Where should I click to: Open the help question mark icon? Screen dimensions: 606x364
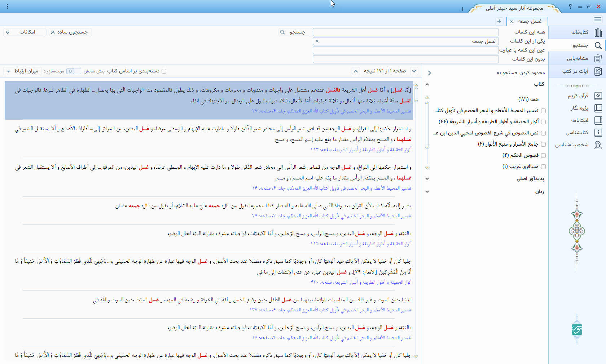point(570,6)
